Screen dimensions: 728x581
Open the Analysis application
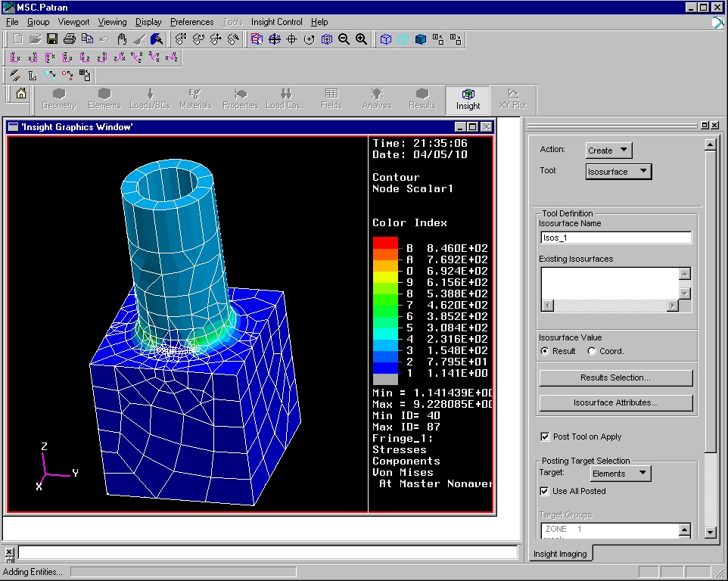[377, 99]
